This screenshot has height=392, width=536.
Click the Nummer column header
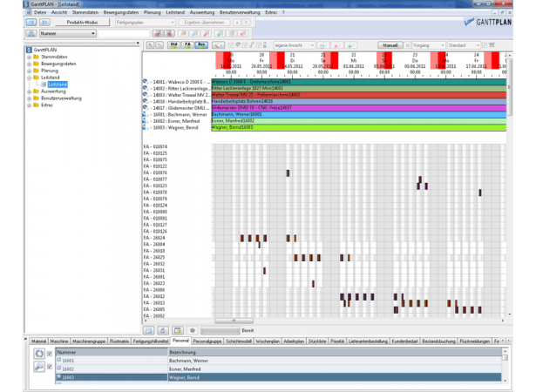coord(112,352)
